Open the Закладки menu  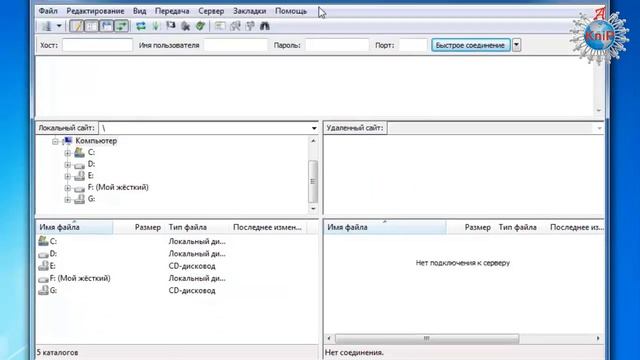[x=249, y=11]
